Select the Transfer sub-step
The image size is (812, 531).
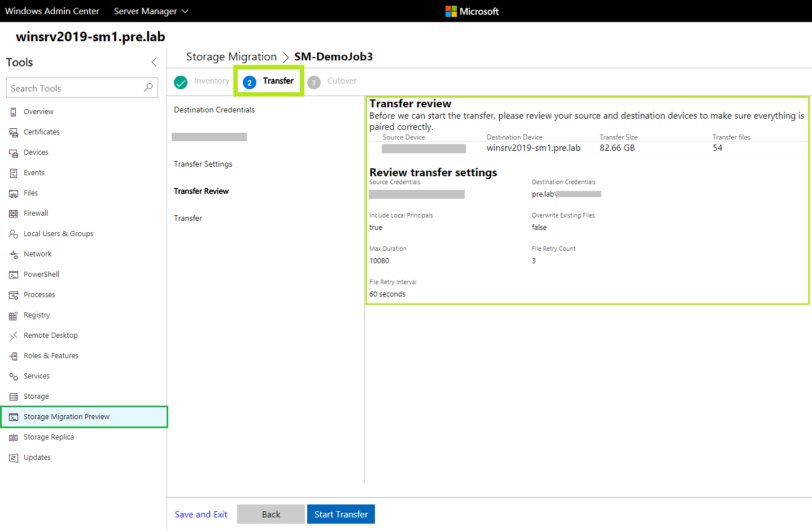pos(188,218)
